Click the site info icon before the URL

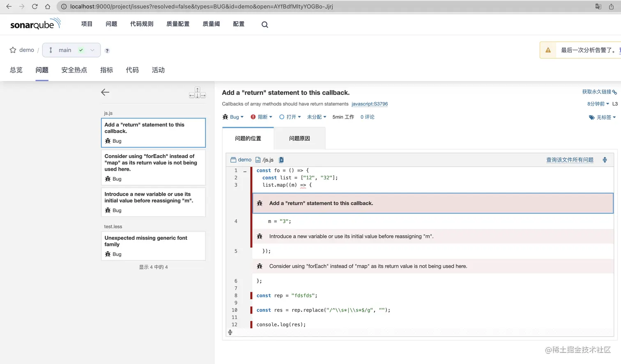point(64,7)
